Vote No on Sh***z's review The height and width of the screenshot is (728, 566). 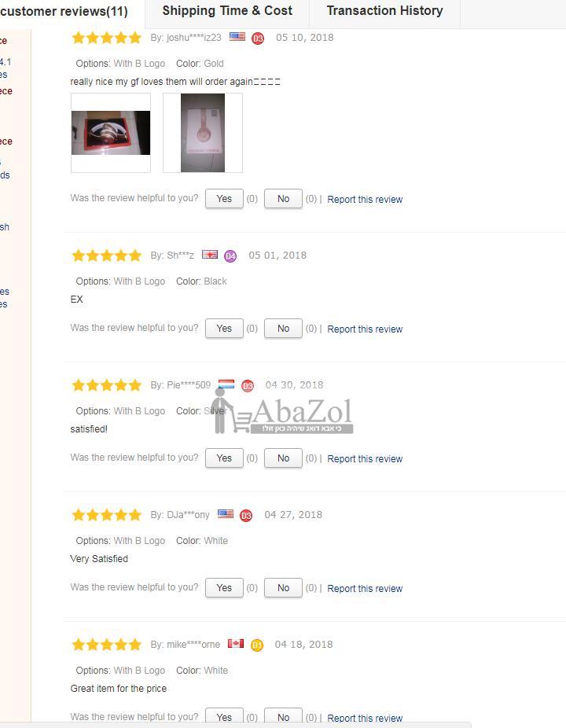click(283, 329)
